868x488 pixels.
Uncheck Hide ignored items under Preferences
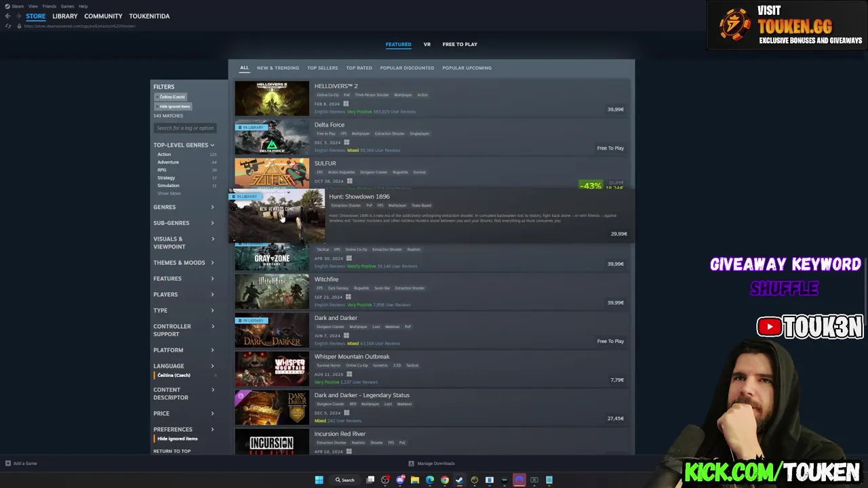coord(177,439)
